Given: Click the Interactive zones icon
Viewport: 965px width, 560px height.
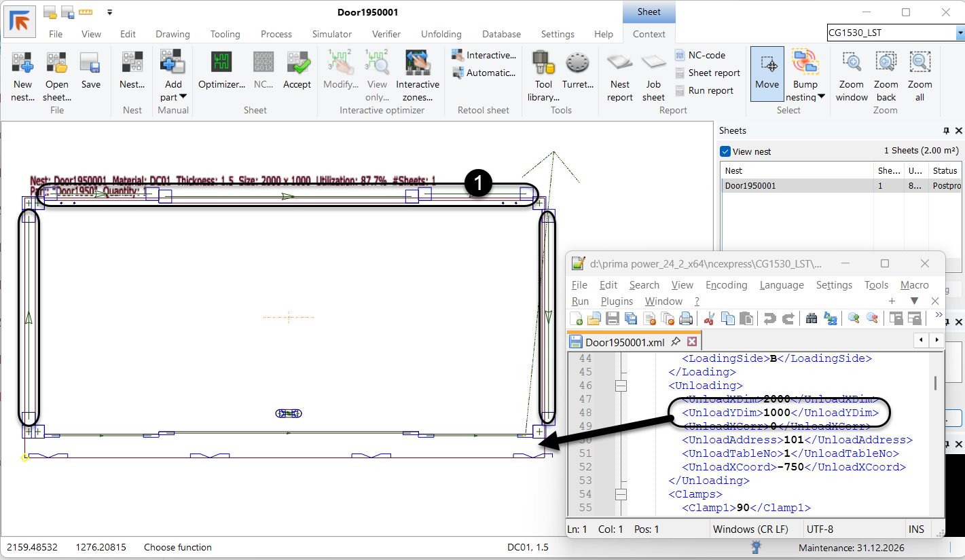Looking at the screenshot, I should pyautogui.click(x=418, y=63).
